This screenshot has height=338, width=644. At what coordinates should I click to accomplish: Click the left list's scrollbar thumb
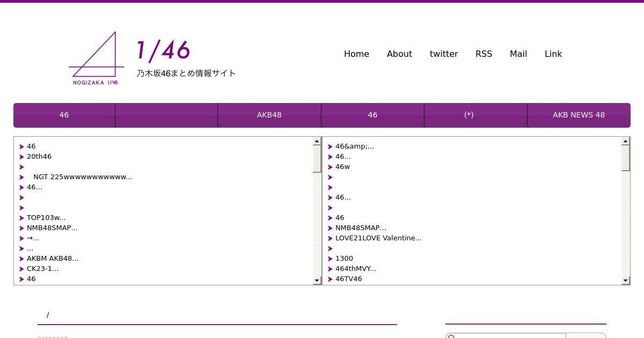(317, 159)
